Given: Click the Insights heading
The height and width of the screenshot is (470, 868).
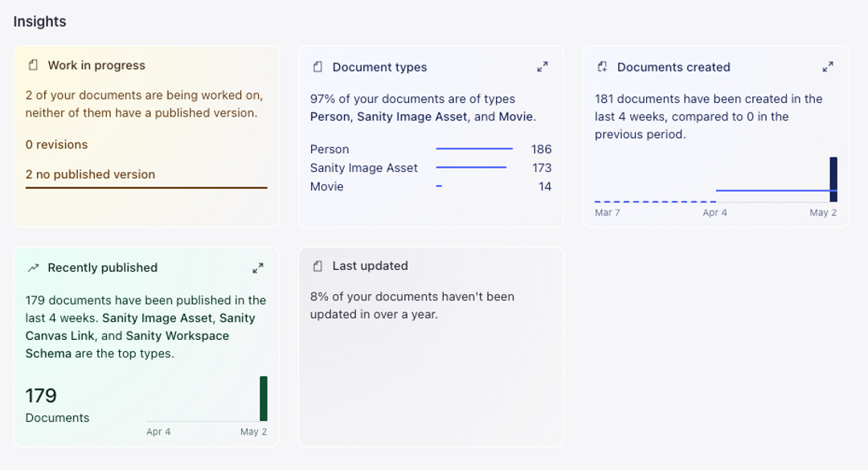Looking at the screenshot, I should (x=40, y=22).
